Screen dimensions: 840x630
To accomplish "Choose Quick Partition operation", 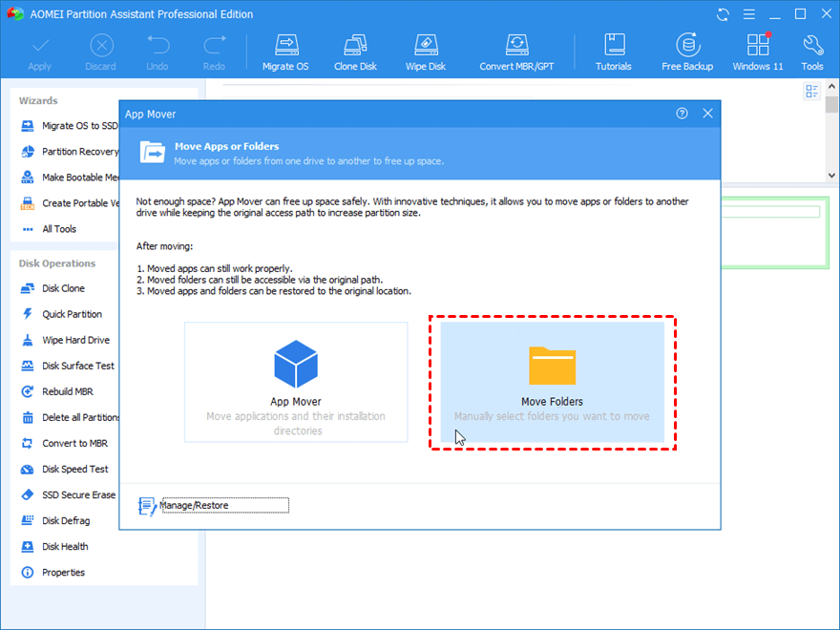I will coord(61,314).
